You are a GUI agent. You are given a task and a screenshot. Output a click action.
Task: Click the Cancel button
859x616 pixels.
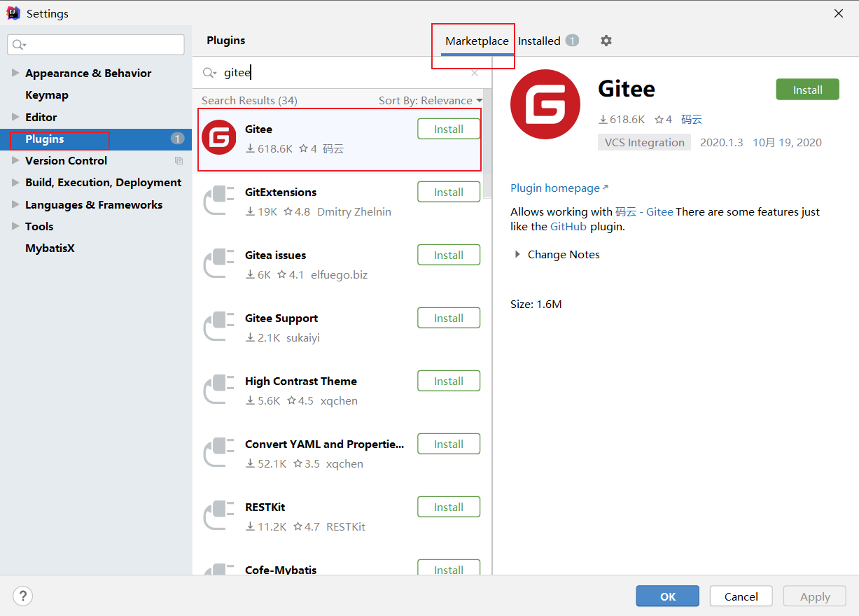[x=741, y=596]
